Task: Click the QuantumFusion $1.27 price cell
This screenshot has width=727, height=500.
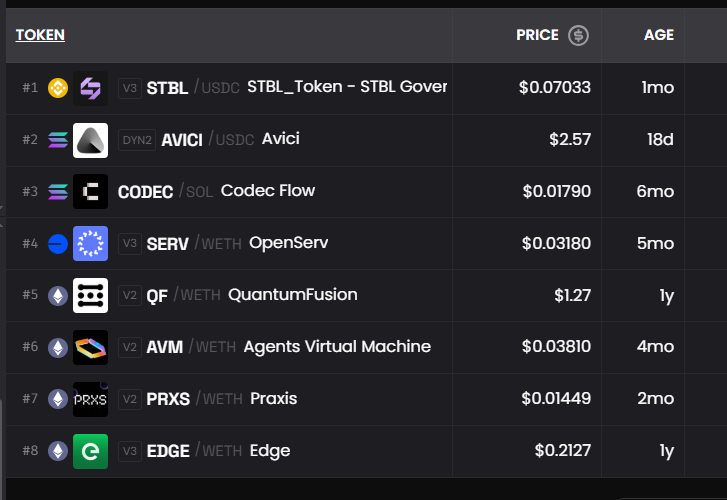Action: [572, 295]
